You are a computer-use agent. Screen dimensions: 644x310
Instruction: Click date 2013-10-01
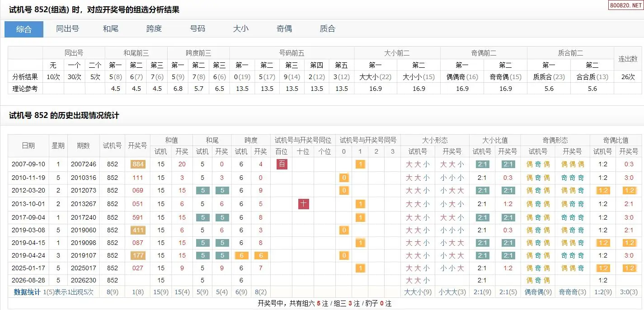[28, 204]
